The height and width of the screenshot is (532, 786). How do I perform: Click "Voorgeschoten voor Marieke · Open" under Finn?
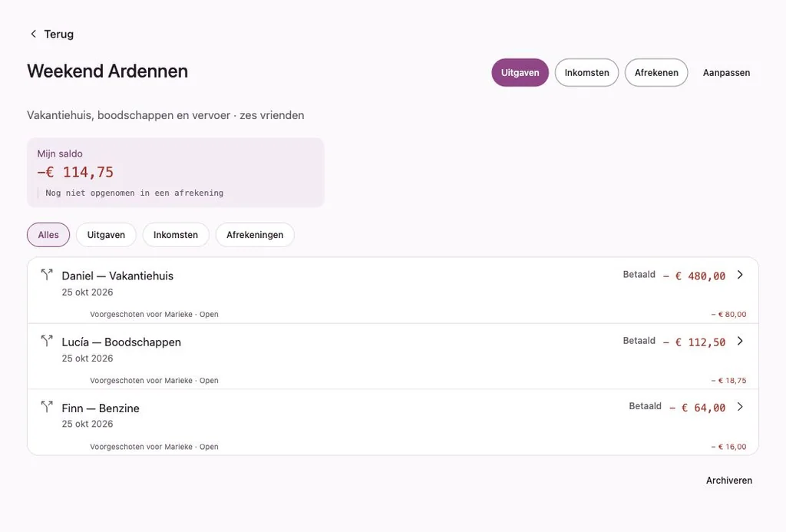[154, 447]
